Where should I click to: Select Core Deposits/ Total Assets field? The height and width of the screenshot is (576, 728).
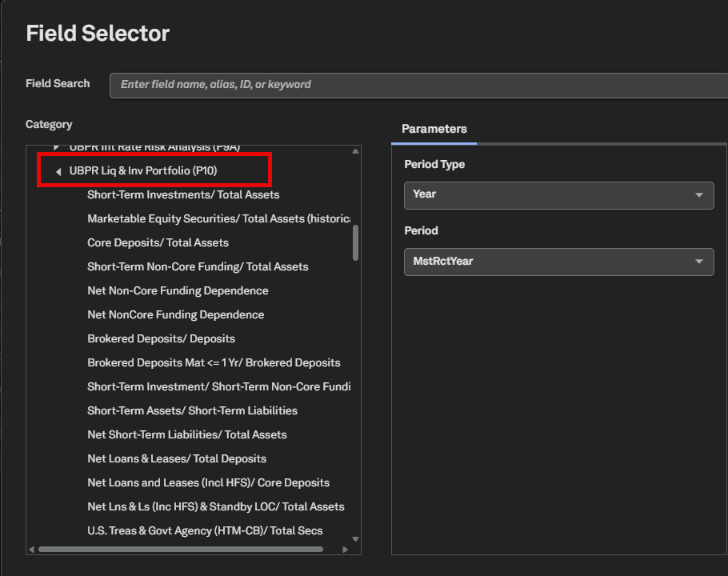coord(158,242)
